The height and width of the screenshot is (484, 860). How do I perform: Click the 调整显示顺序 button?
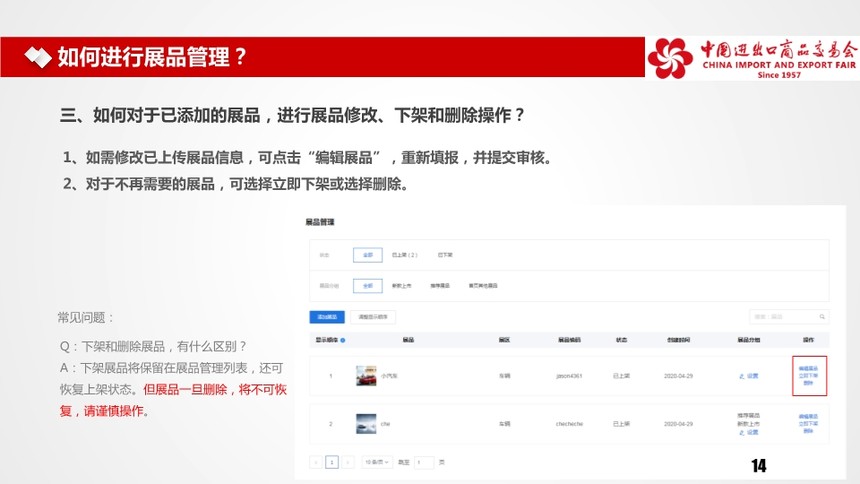tap(373, 317)
